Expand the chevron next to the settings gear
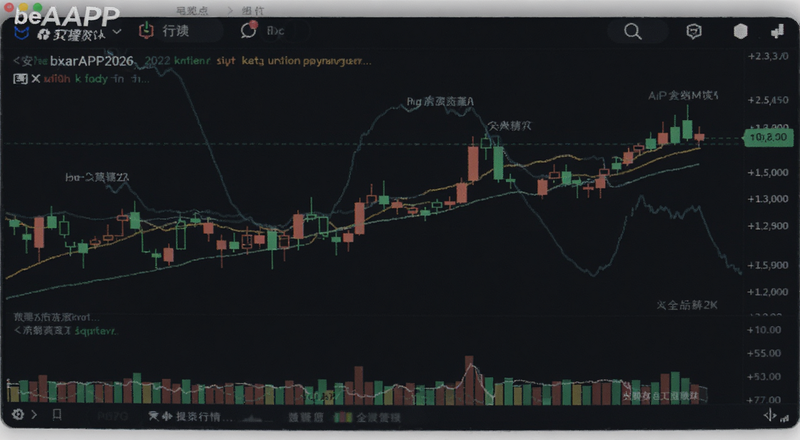This screenshot has height=440, width=800. tap(34, 414)
